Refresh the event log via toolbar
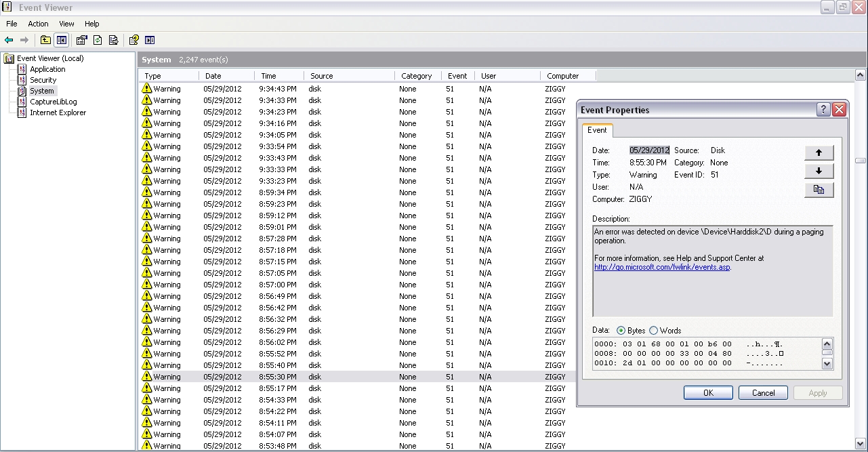Viewport: 868px width, 452px height. (98, 40)
